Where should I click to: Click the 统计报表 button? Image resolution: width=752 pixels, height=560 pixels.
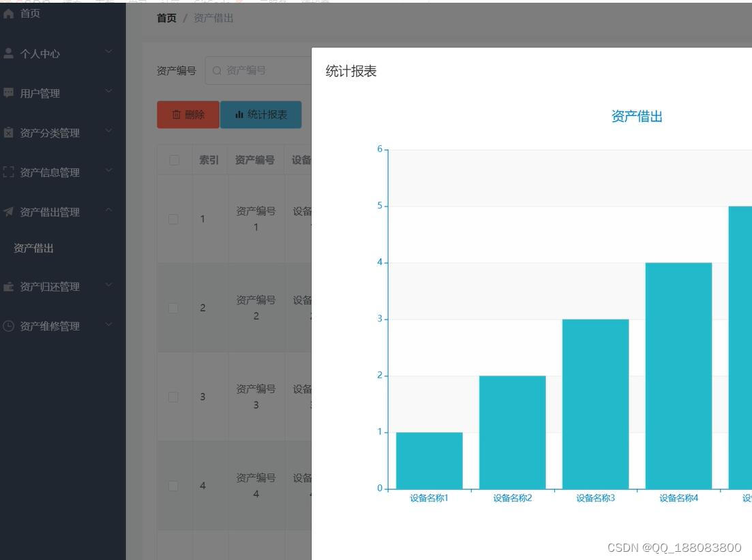pos(262,114)
